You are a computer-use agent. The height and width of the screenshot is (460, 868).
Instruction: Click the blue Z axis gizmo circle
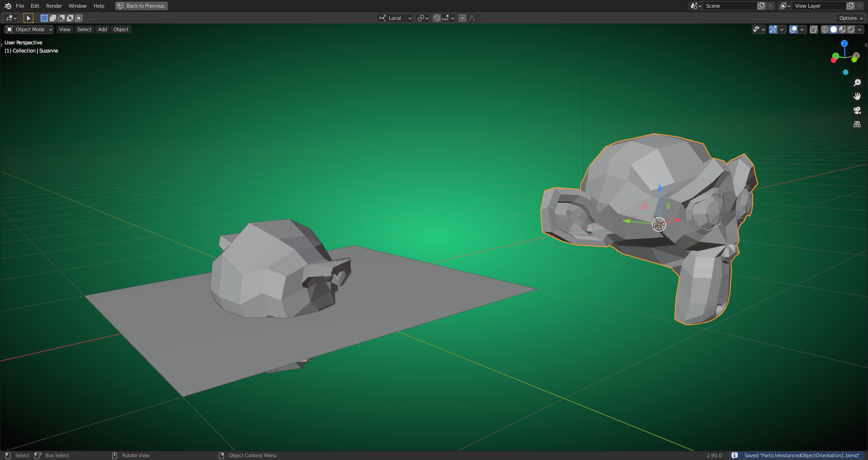click(x=844, y=43)
